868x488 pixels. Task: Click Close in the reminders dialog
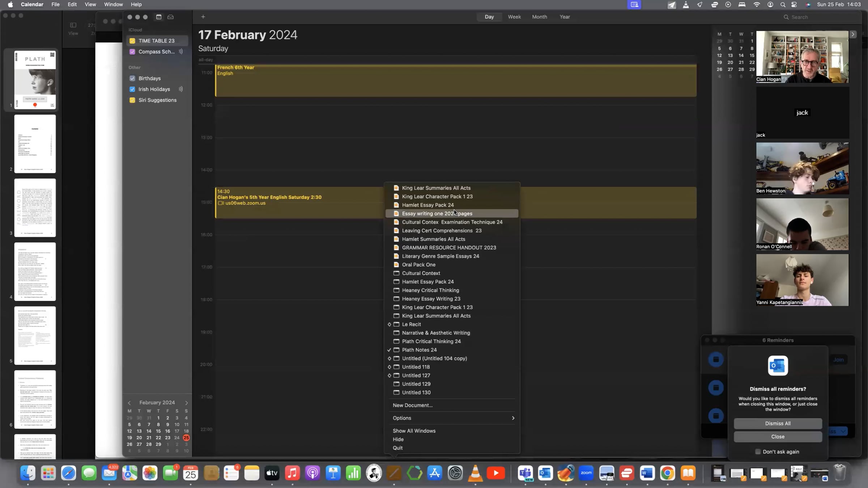pyautogui.click(x=778, y=437)
